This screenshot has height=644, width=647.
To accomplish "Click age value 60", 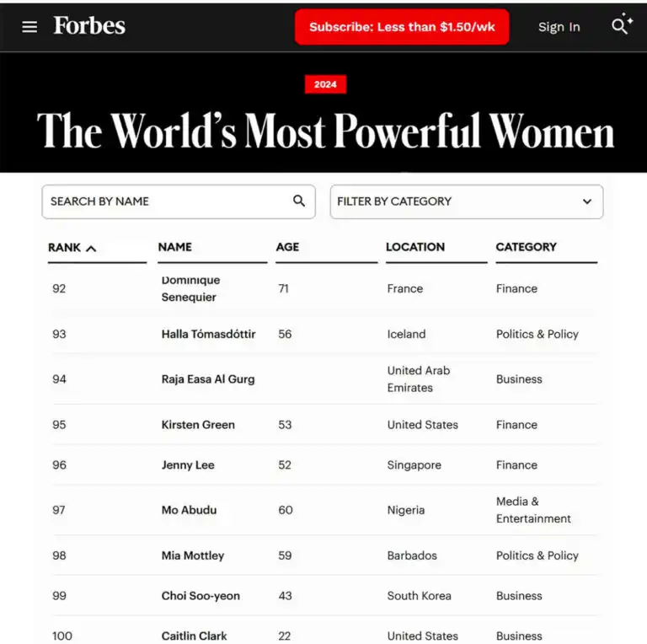I will [286, 510].
